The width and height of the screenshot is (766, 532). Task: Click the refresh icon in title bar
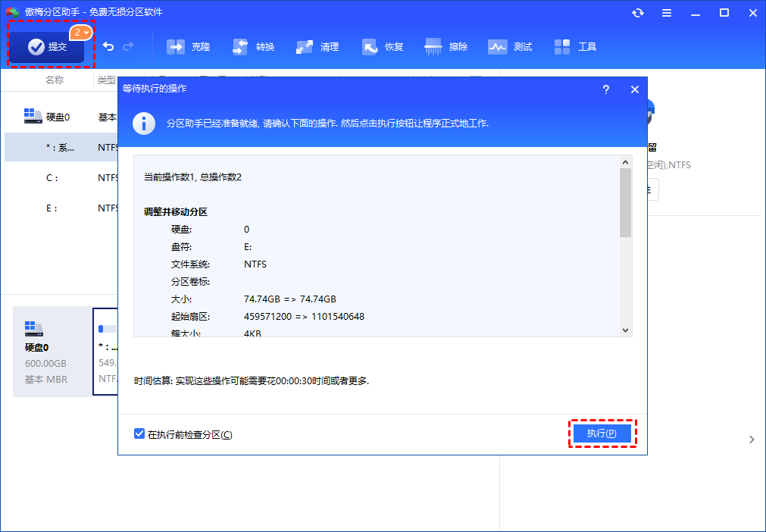(637, 13)
